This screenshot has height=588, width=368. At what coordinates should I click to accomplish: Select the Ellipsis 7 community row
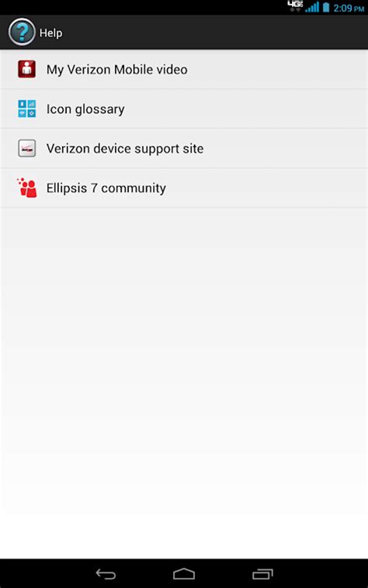tap(184, 188)
